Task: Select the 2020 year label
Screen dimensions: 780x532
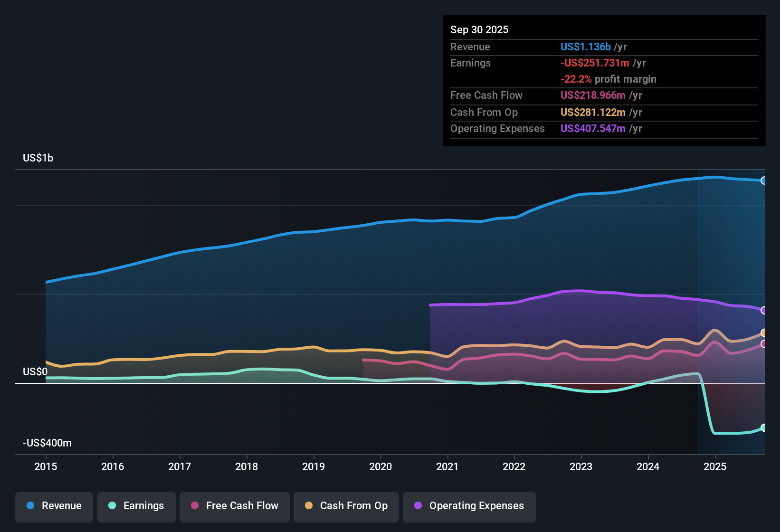Action: [x=380, y=467]
